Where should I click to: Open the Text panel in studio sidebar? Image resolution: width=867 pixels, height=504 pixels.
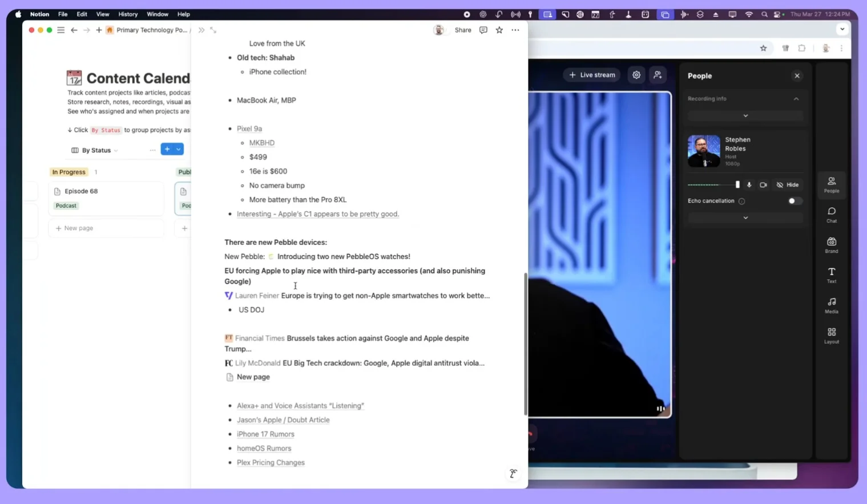(x=832, y=275)
